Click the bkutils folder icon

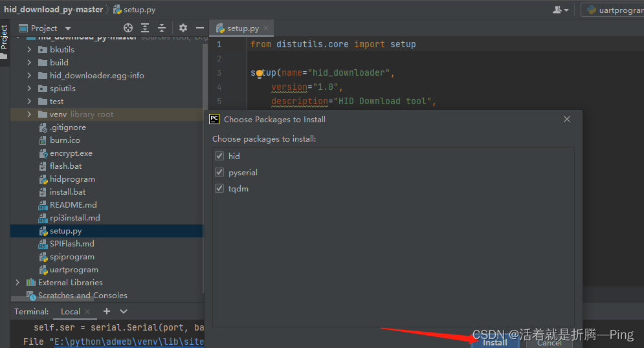43,50
